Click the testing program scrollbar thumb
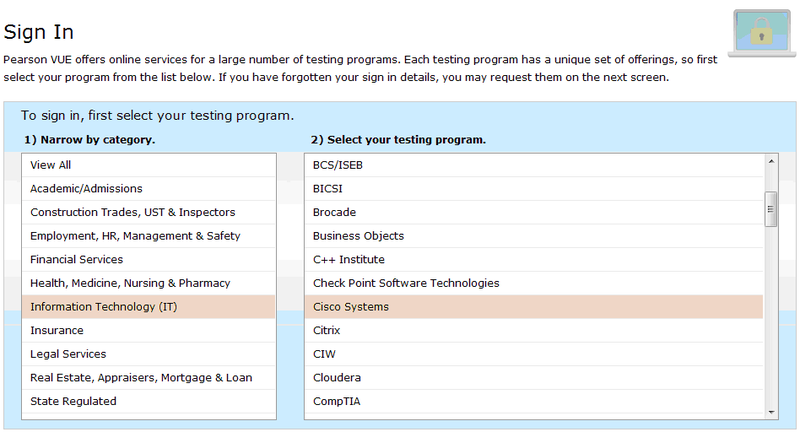Viewport: 800px width, 432px height. pyautogui.click(x=770, y=209)
